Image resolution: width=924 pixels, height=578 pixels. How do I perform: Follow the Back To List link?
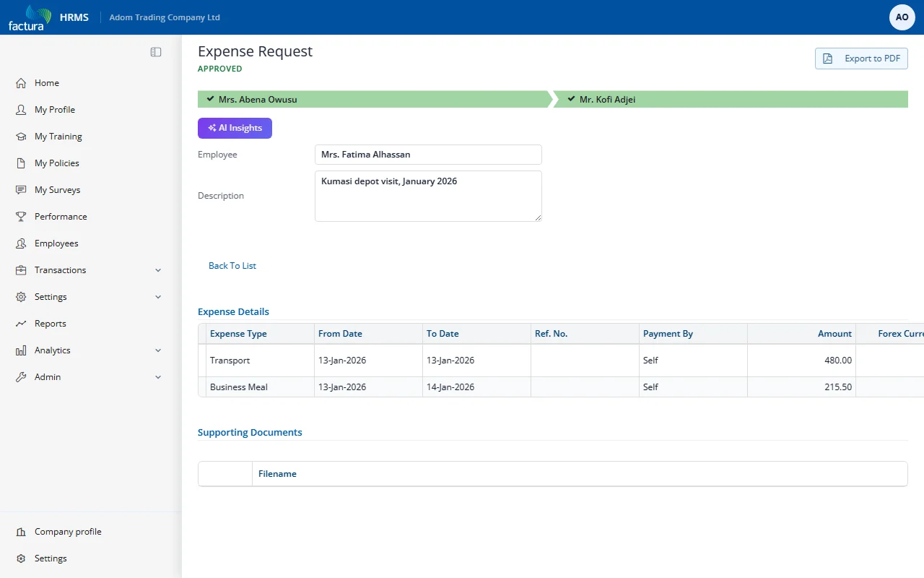pyautogui.click(x=232, y=266)
